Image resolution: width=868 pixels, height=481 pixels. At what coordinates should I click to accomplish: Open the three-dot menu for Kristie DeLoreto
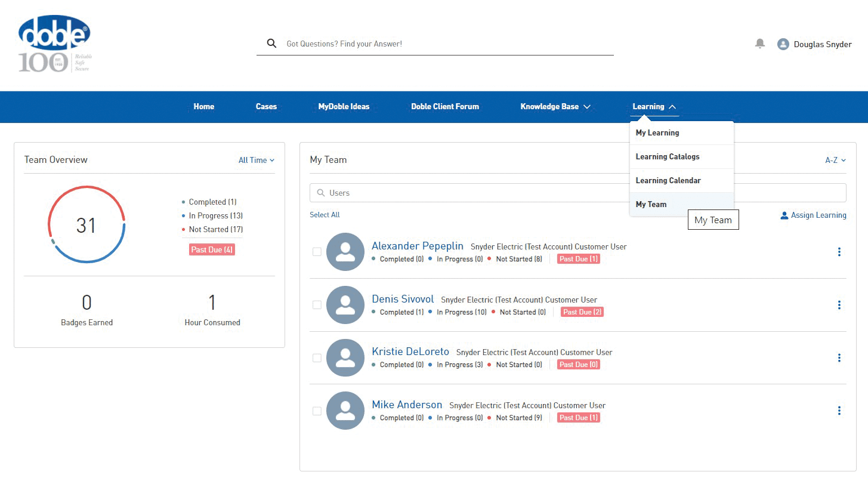(839, 358)
